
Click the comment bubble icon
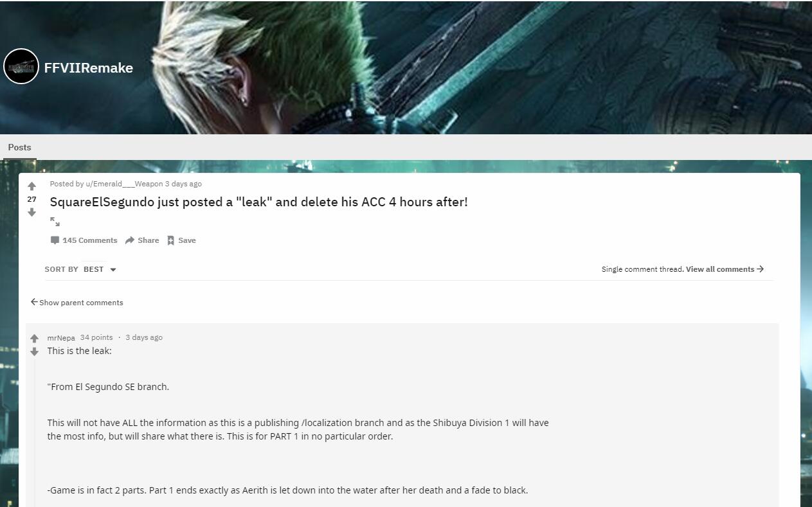click(55, 240)
